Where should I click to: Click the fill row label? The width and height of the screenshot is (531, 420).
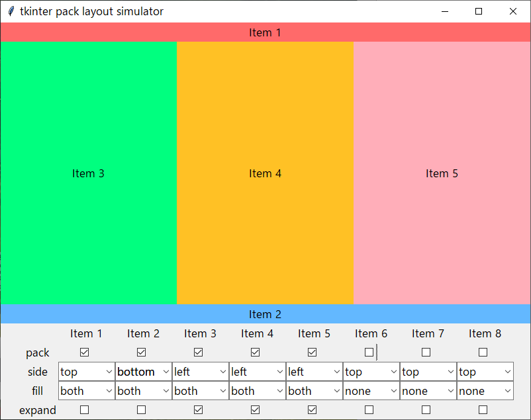pyautogui.click(x=38, y=391)
